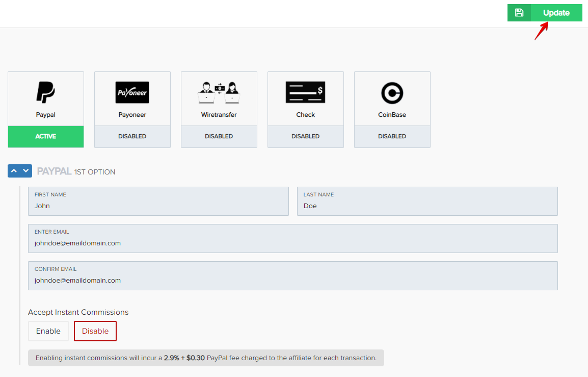
Task: Click the CoinBase logo icon
Action: (392, 93)
